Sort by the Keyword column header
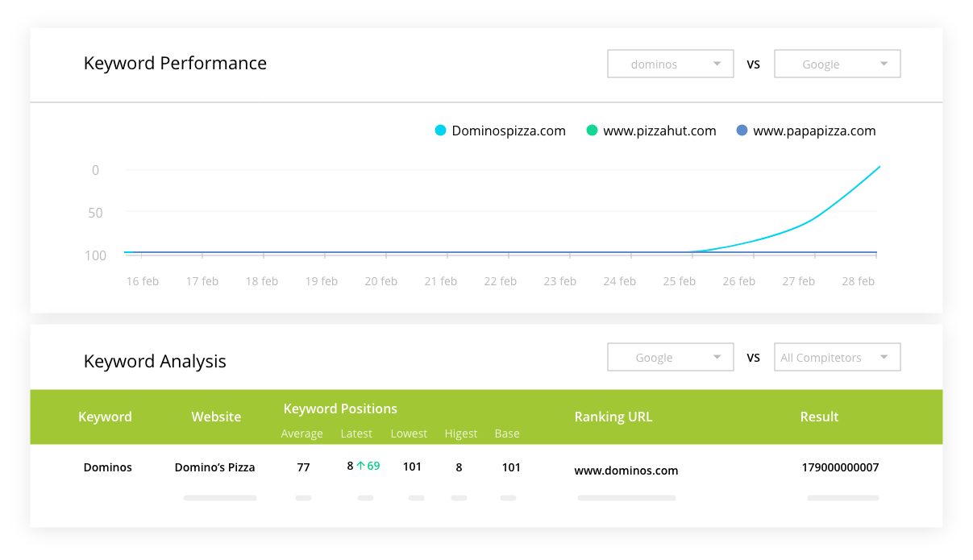 105,417
